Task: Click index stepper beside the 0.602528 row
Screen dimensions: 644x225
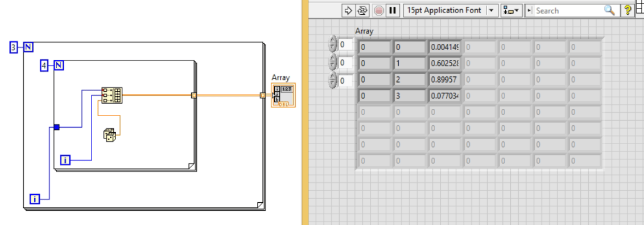Action: click(x=333, y=62)
